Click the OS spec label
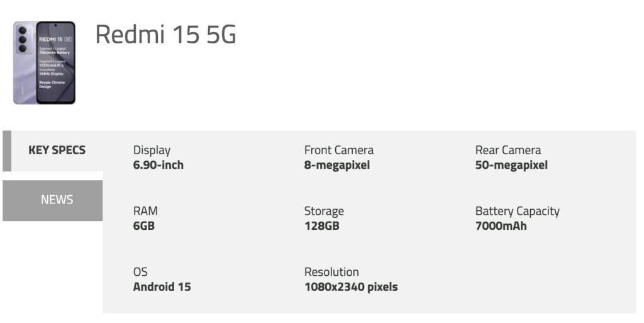Image resolution: width=644 pixels, height=323 pixels. tap(140, 272)
